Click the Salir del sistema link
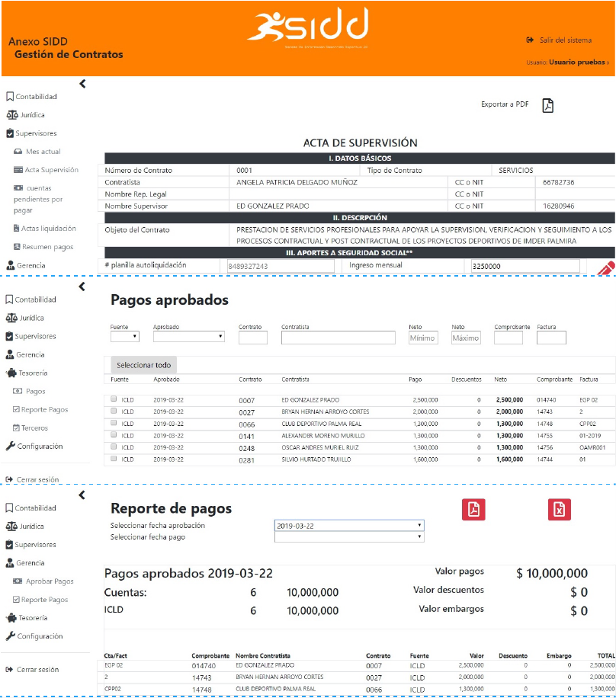Image resolution: width=616 pixels, height=698 pixels. (x=559, y=40)
